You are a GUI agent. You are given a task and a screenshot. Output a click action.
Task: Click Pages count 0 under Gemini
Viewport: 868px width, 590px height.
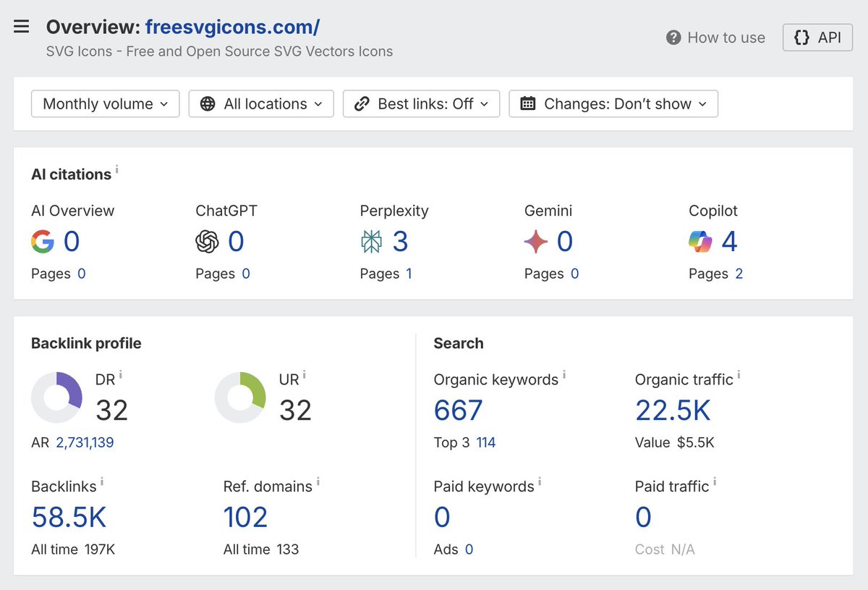pyautogui.click(x=574, y=274)
